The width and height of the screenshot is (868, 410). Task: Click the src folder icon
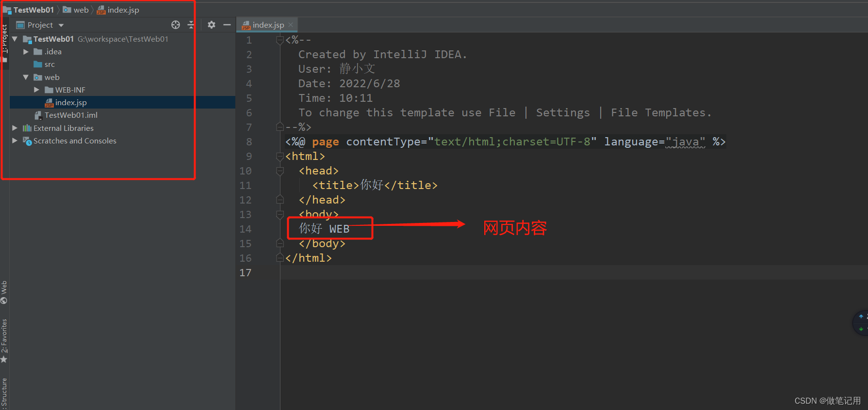click(38, 64)
